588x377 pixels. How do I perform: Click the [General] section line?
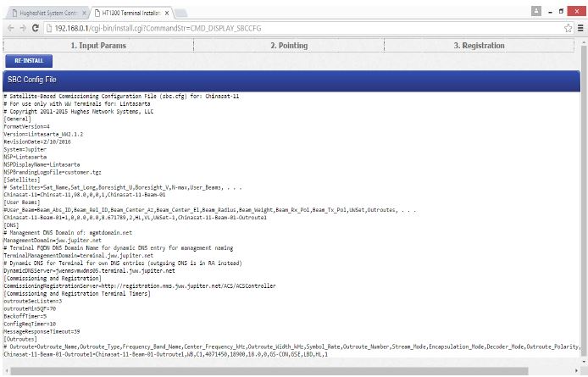[17, 119]
